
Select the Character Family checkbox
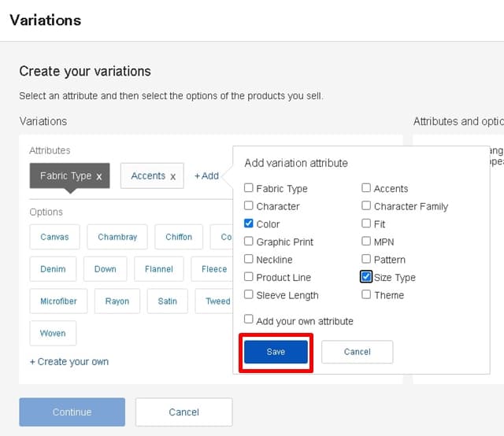tap(366, 206)
